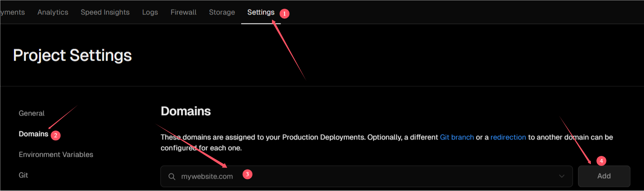Image resolution: width=644 pixels, height=191 pixels.
Task: Click the red badge numbered 3
Action: click(x=247, y=174)
